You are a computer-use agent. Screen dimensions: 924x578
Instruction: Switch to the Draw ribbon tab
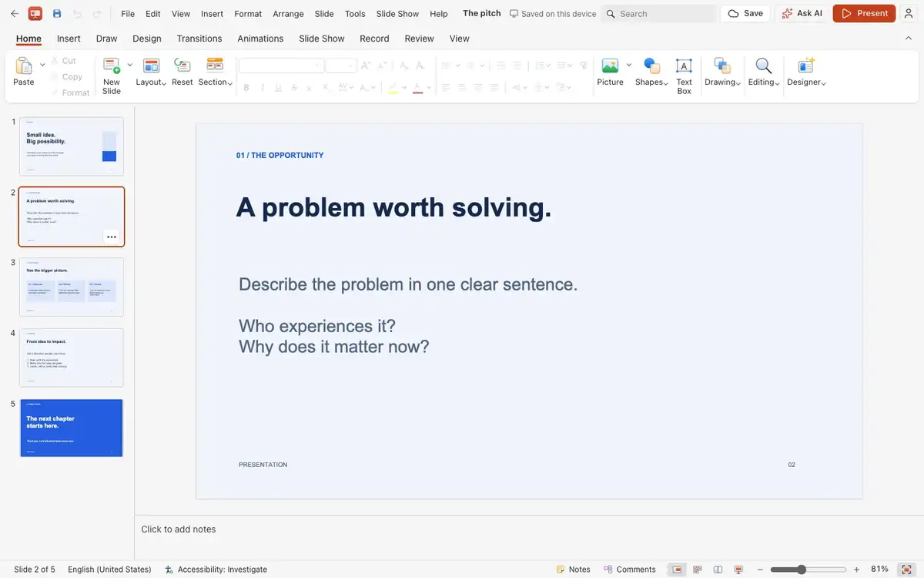(x=106, y=39)
